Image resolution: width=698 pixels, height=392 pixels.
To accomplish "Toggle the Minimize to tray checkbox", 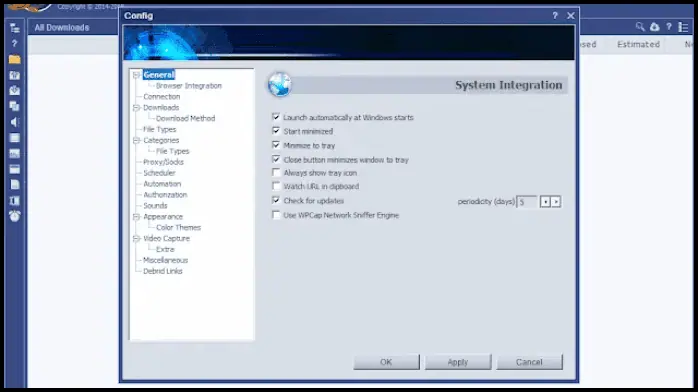I will tap(276, 145).
